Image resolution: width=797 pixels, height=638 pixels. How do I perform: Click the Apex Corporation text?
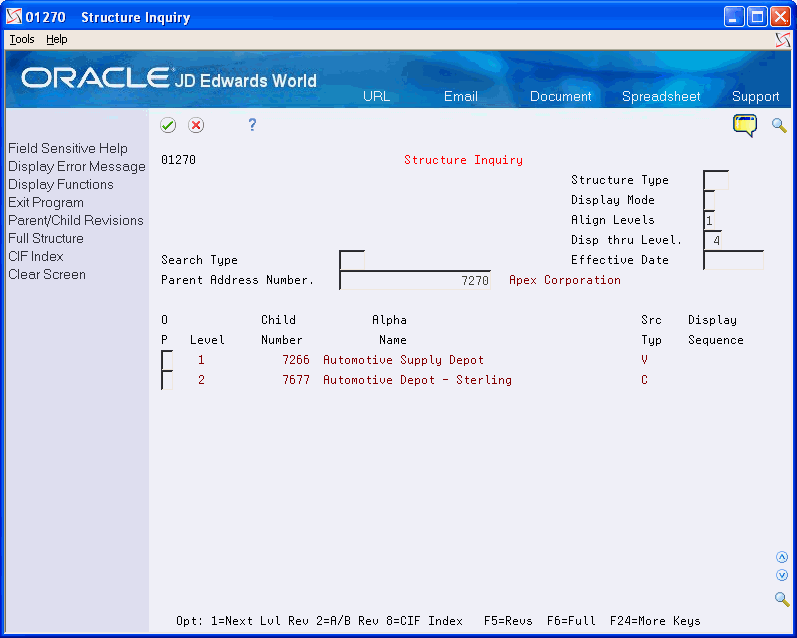pos(565,280)
